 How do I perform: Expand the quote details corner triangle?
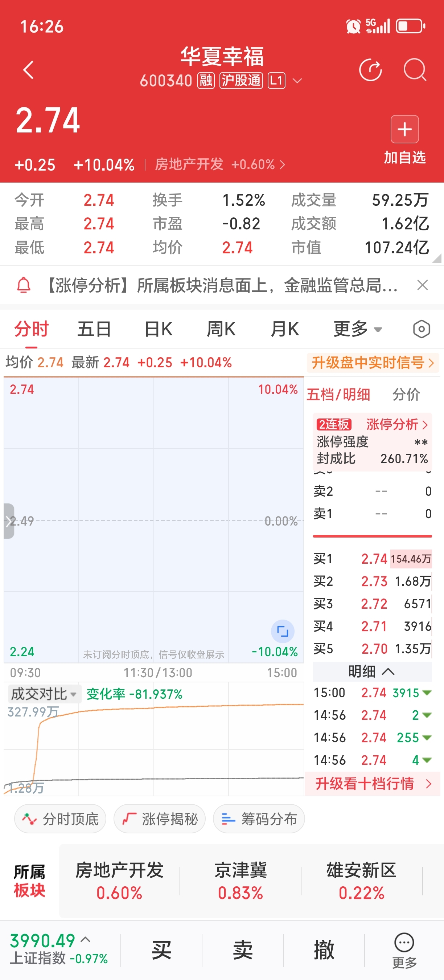(x=437, y=258)
